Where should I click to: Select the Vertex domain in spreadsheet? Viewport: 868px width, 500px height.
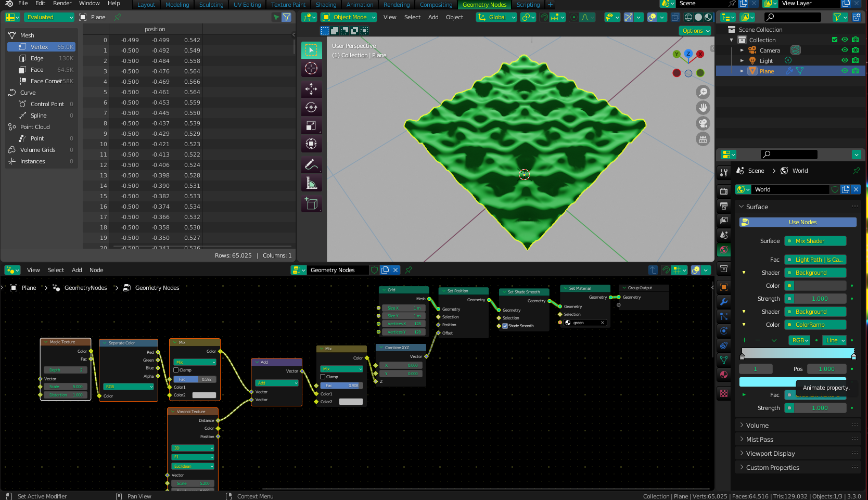point(42,47)
